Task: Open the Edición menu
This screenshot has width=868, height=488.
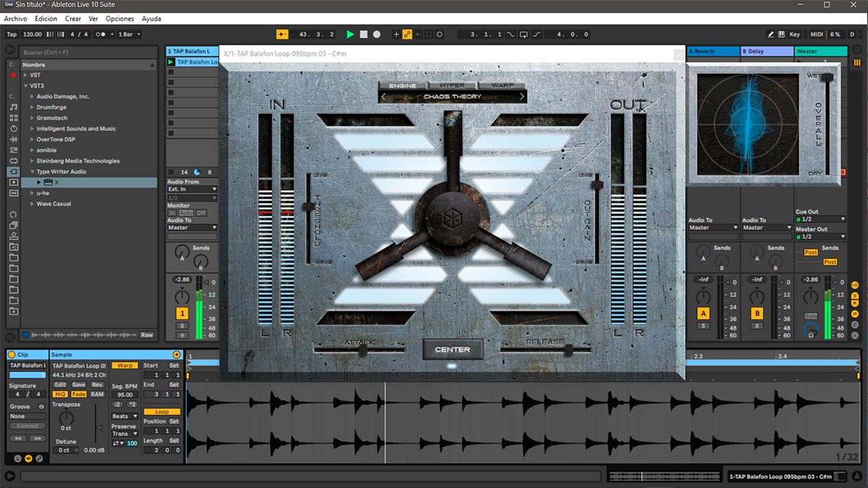Action: coord(46,19)
